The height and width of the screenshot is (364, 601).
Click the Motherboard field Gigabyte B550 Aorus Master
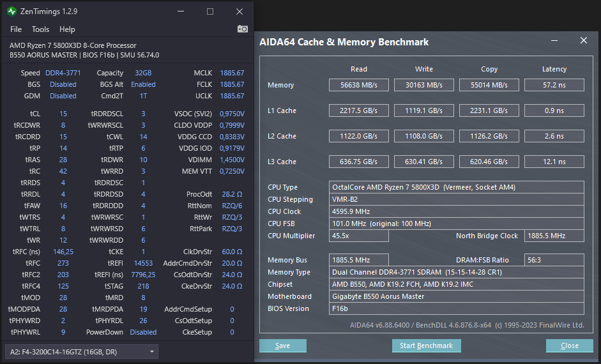pos(457,296)
